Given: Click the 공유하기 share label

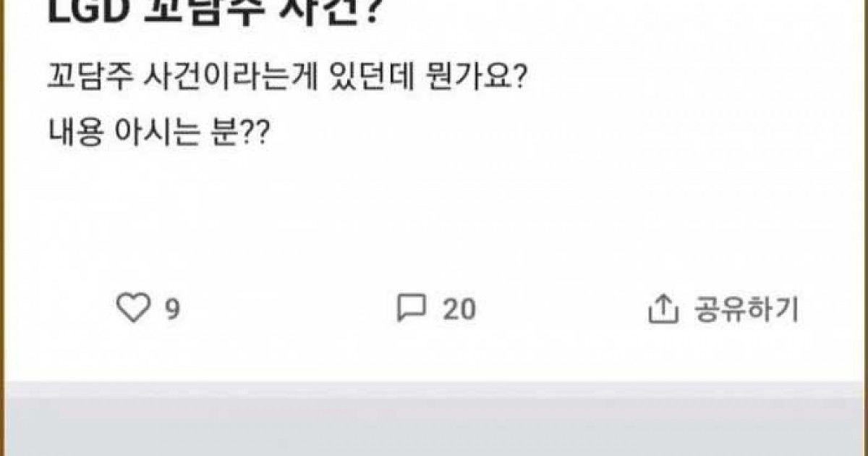Looking at the screenshot, I should (746, 309).
